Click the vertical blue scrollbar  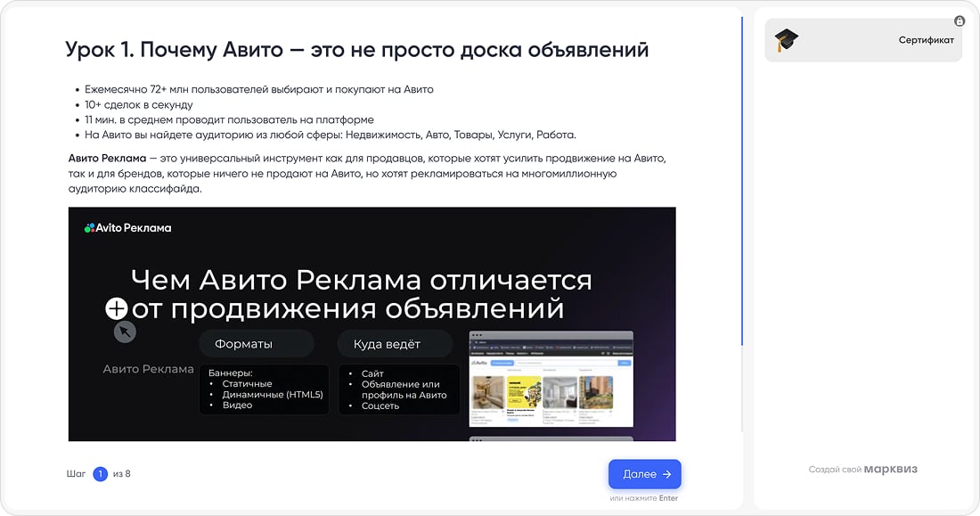[742, 182]
